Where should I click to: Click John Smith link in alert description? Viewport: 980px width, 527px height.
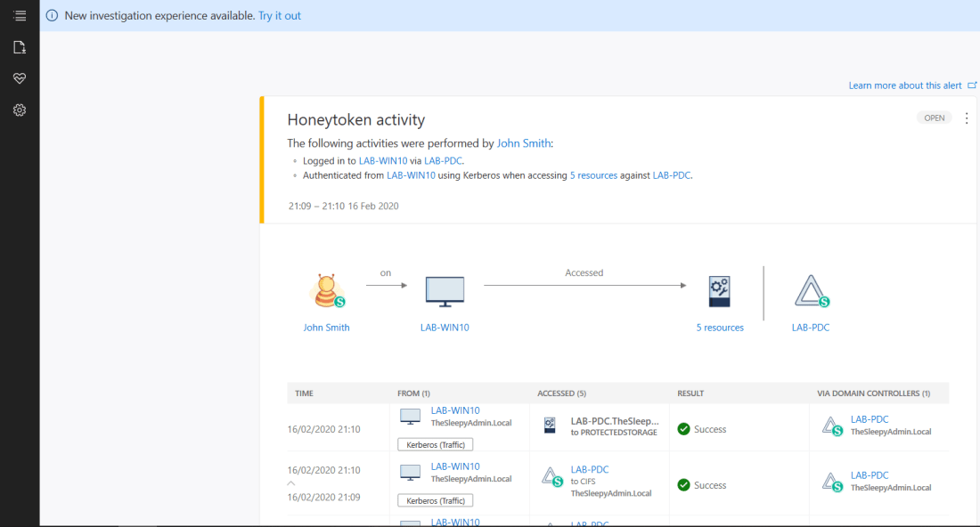(x=524, y=143)
